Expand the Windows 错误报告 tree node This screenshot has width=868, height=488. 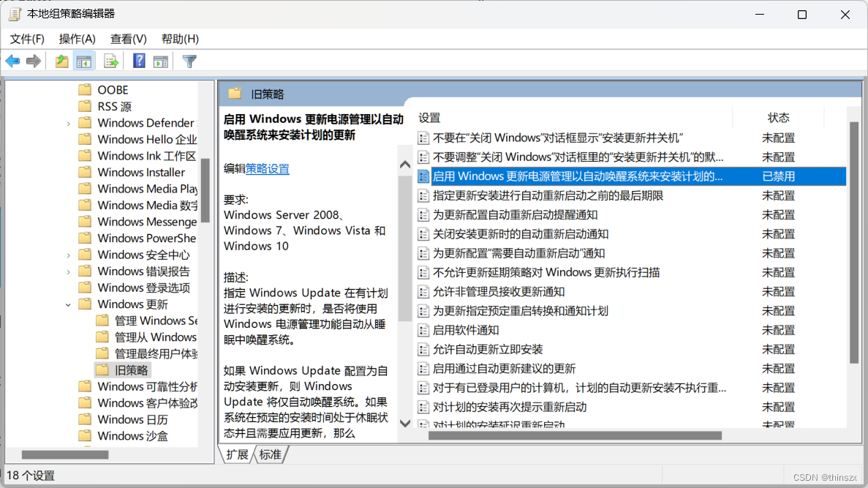pos(69,271)
